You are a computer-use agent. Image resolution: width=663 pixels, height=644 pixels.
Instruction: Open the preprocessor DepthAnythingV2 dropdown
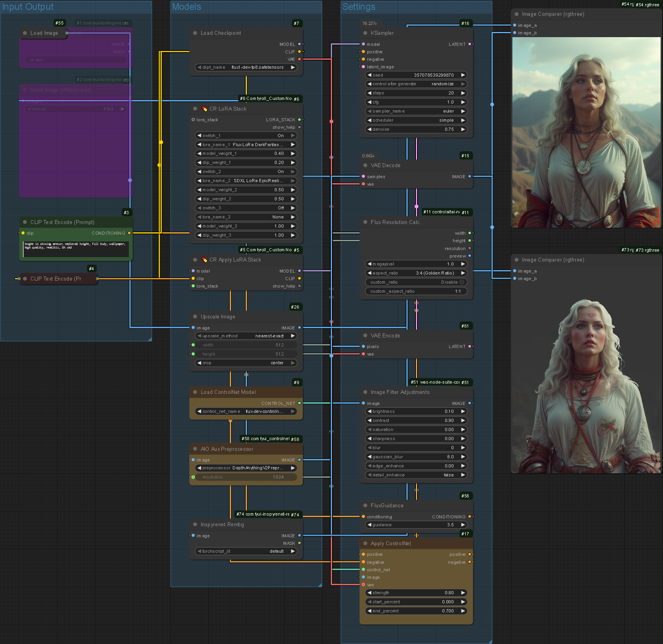coord(246,468)
